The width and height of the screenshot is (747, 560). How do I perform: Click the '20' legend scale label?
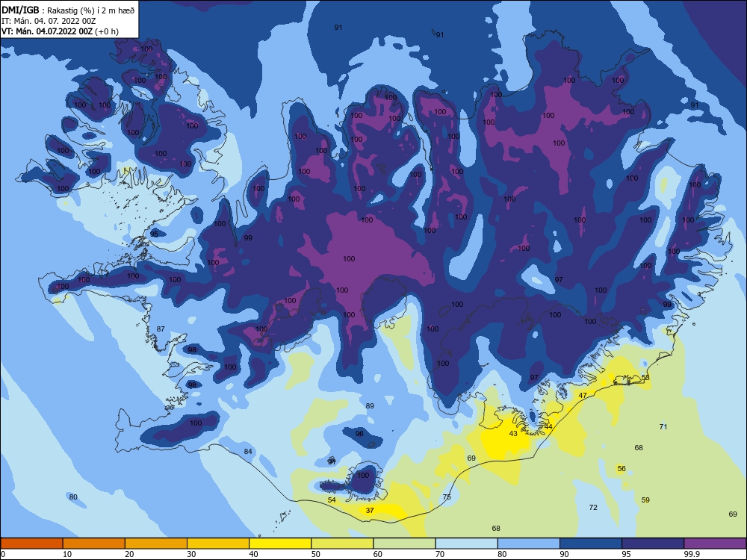(x=129, y=554)
